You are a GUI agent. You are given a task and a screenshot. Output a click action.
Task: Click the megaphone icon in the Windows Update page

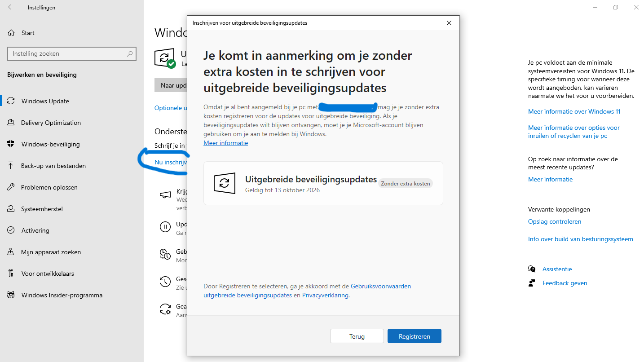point(165,195)
